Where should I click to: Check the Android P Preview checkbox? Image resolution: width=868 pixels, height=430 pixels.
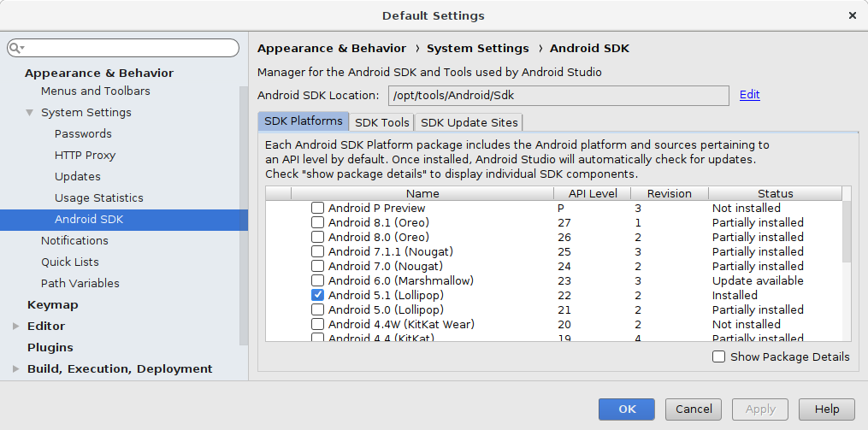pyautogui.click(x=317, y=208)
